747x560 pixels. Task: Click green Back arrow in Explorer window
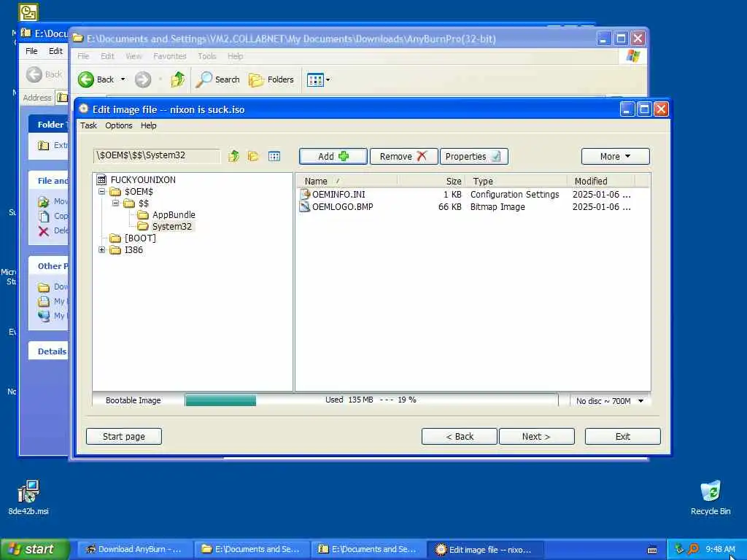pos(86,79)
